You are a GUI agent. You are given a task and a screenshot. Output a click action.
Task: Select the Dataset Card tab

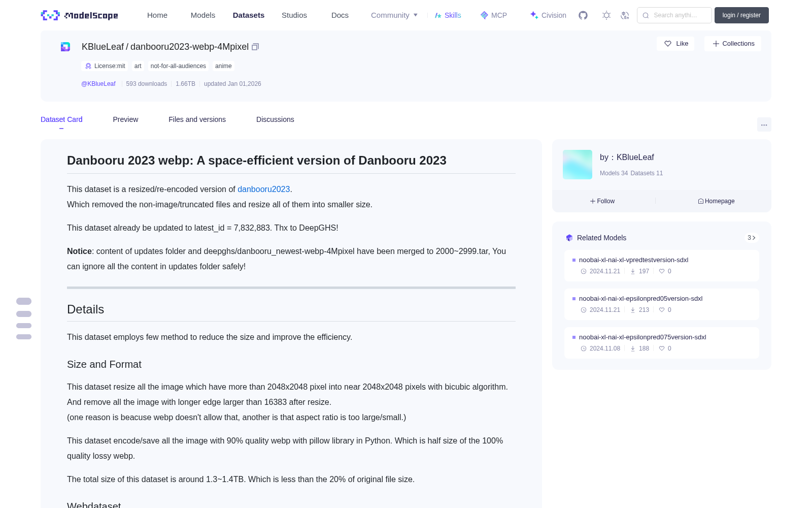coord(61,119)
